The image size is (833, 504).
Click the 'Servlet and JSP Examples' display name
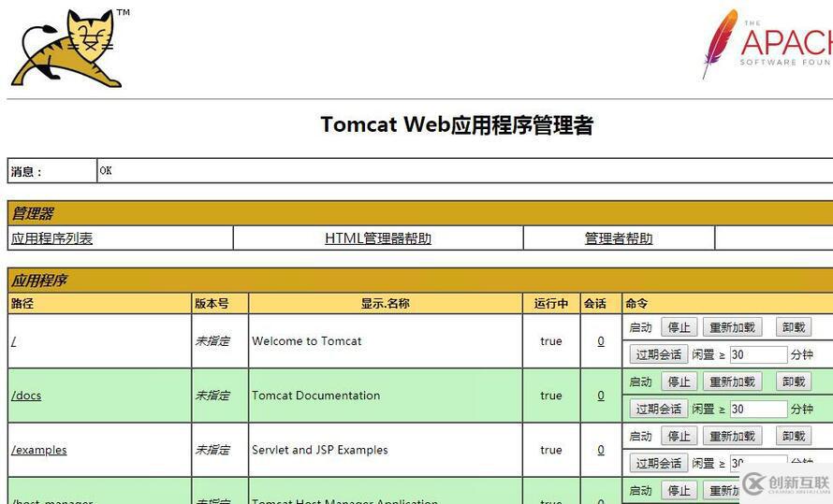click(x=320, y=450)
